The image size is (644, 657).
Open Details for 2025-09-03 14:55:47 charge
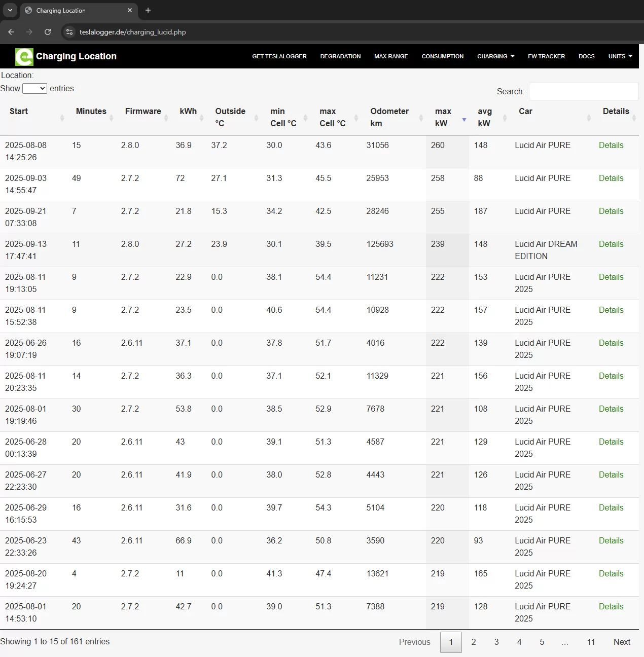[x=611, y=178]
